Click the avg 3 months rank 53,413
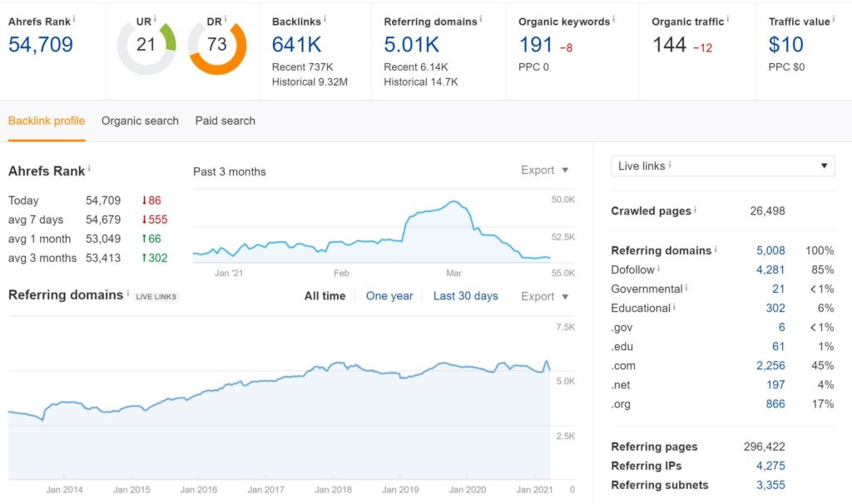The height and width of the screenshot is (504, 852). click(x=103, y=258)
